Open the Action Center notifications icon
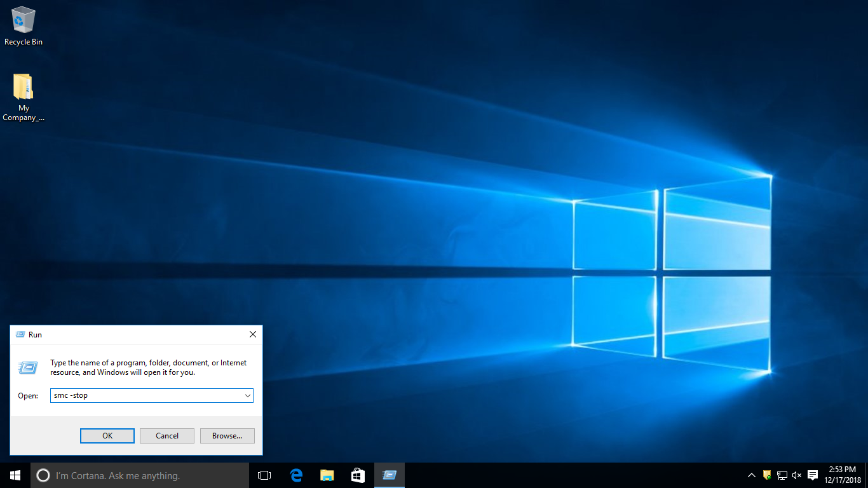The image size is (868, 488). [x=813, y=475]
